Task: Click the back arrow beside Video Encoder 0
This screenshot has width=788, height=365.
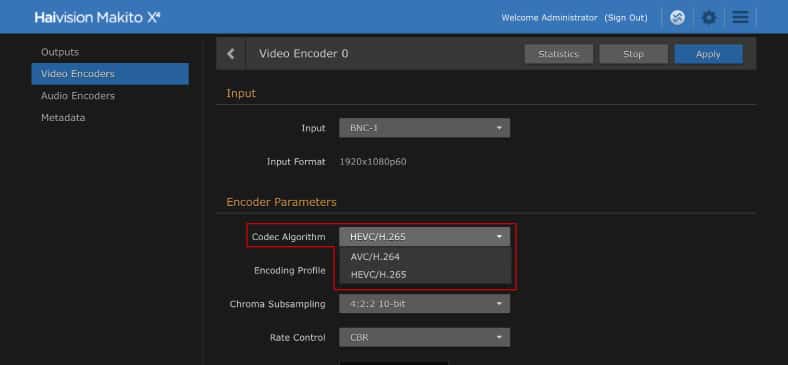Action: pos(231,54)
